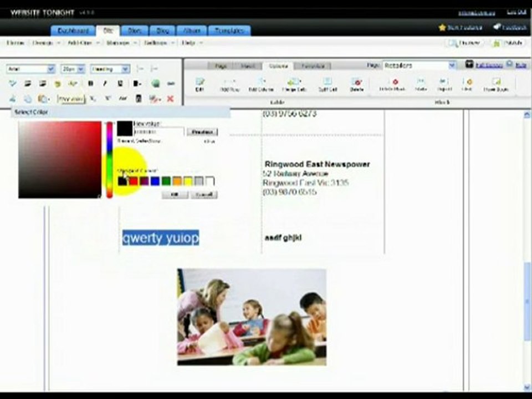The height and width of the screenshot is (399, 532).
Task: Click the highlighted 'qwerty yuiop' text
Action: [x=161, y=238]
